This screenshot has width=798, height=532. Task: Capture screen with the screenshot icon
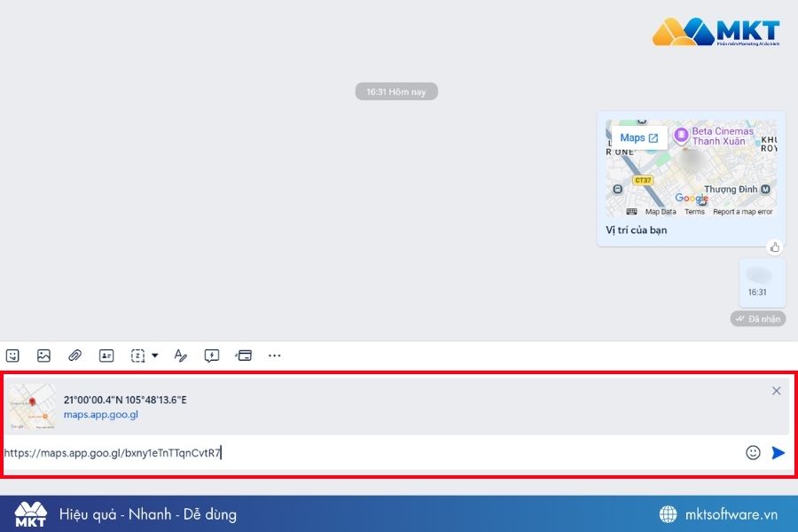tap(138, 356)
